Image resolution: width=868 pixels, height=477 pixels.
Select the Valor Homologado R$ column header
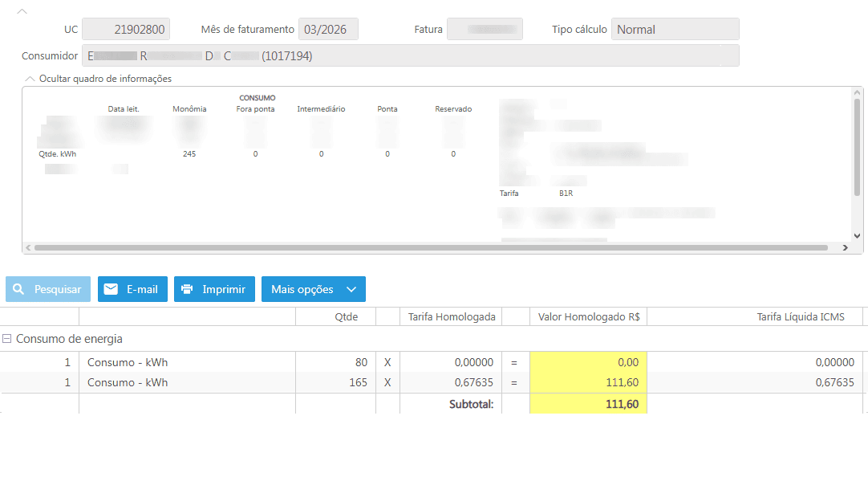pos(588,316)
